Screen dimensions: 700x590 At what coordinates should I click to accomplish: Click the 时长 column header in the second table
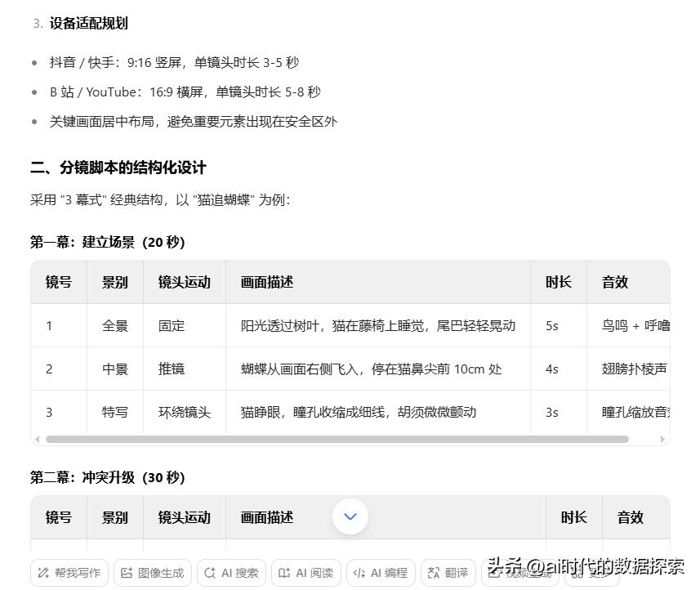[574, 517]
